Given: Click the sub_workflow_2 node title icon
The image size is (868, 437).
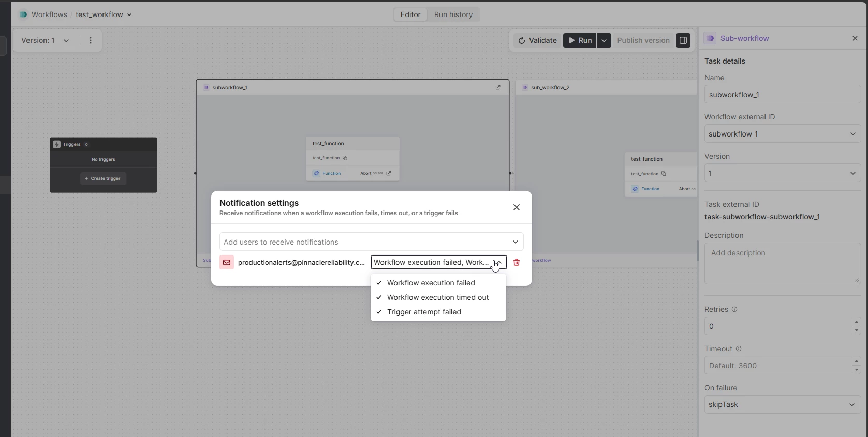Looking at the screenshot, I should [525, 87].
